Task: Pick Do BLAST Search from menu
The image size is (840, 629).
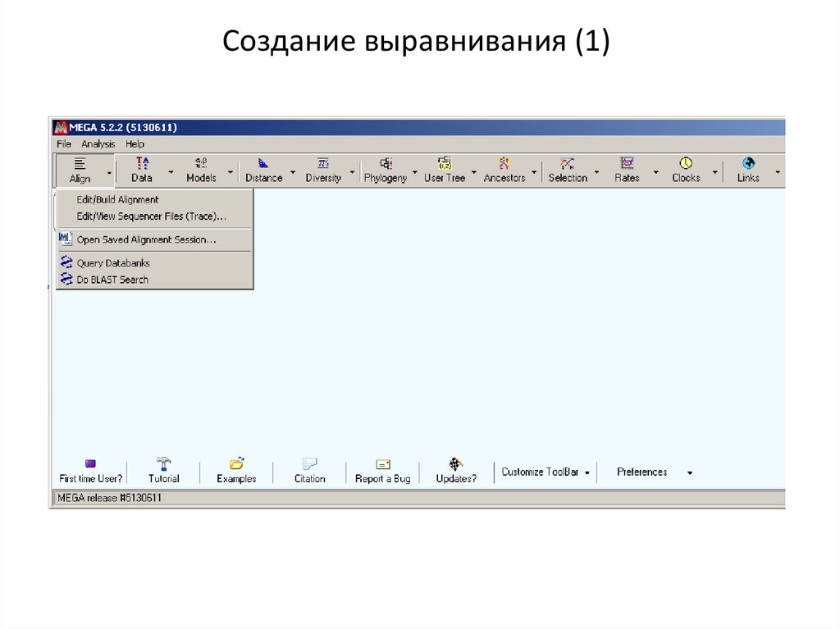Action: click(x=112, y=280)
